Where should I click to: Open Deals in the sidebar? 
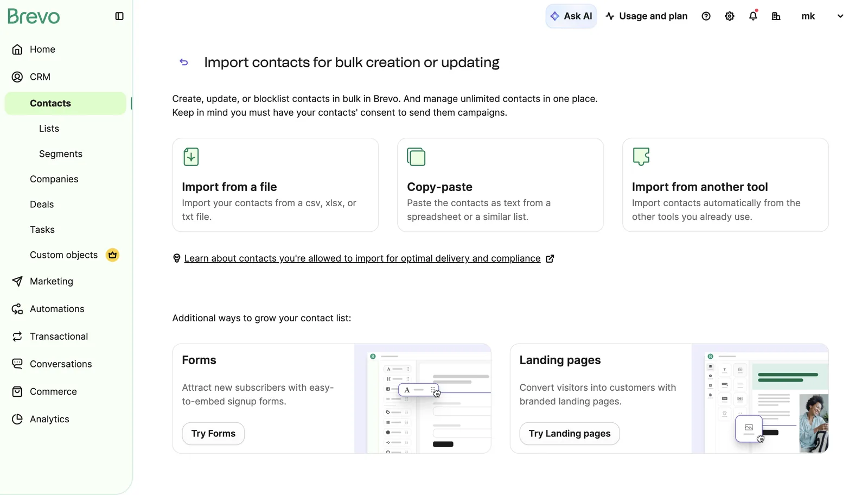(x=42, y=205)
